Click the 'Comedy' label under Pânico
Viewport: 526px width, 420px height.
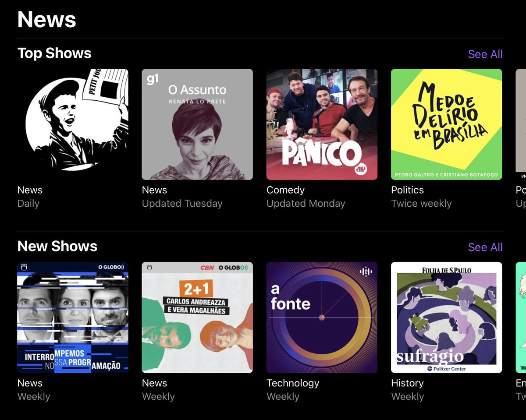coord(285,190)
